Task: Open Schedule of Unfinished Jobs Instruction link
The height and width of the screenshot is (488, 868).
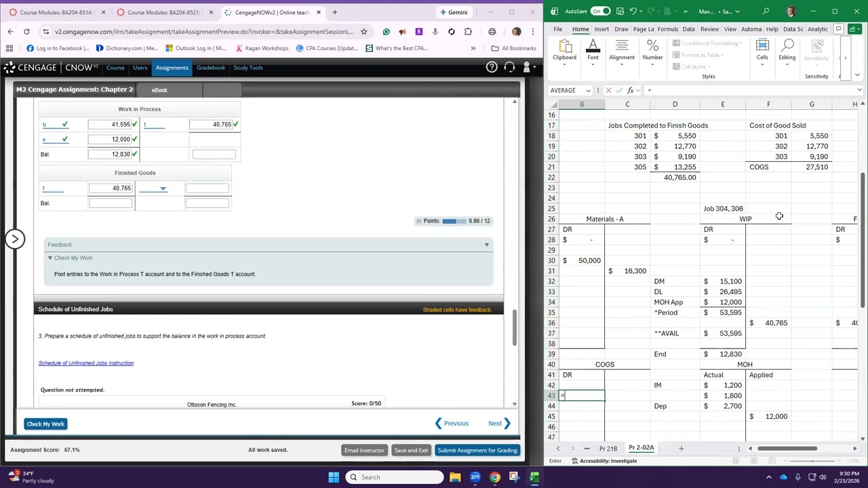Action: tap(86, 363)
